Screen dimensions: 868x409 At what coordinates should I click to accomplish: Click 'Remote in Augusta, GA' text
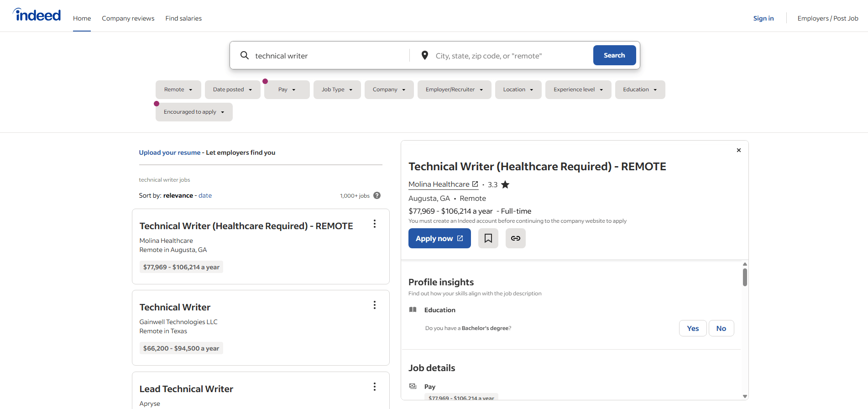pos(173,250)
